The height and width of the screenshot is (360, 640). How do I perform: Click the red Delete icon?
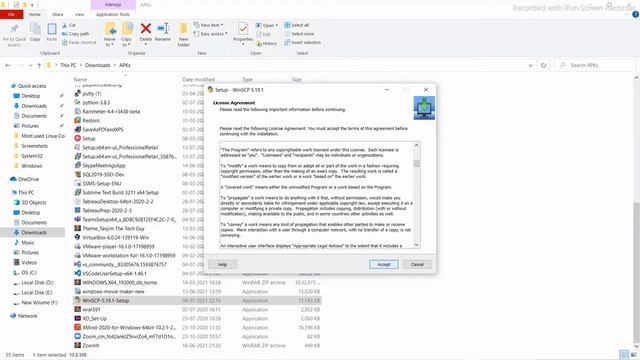(146, 29)
